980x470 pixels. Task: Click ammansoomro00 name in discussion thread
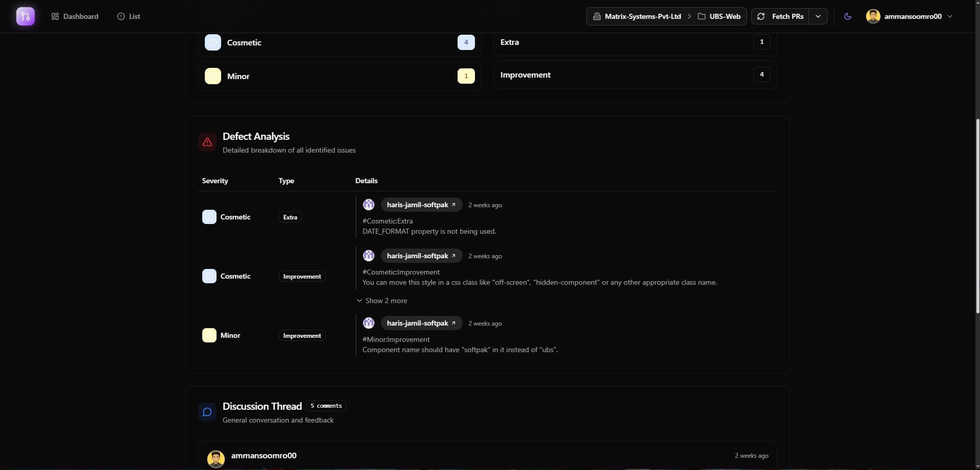tap(264, 455)
